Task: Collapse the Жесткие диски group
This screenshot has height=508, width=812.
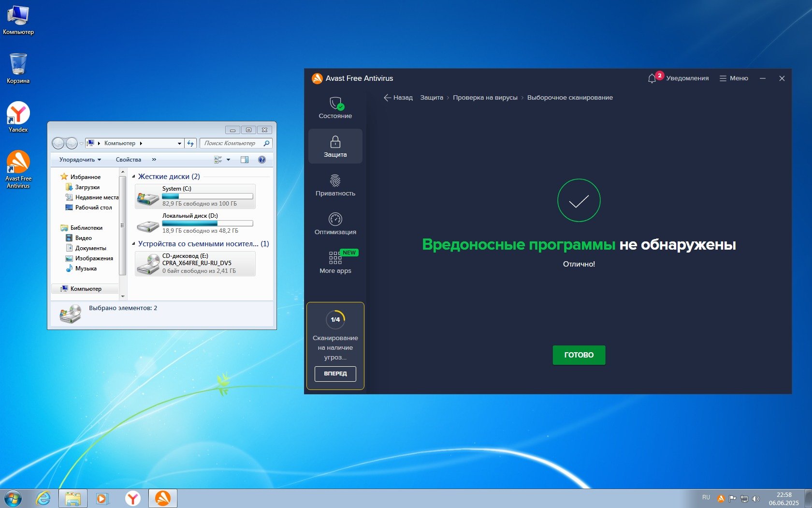Action: click(133, 177)
